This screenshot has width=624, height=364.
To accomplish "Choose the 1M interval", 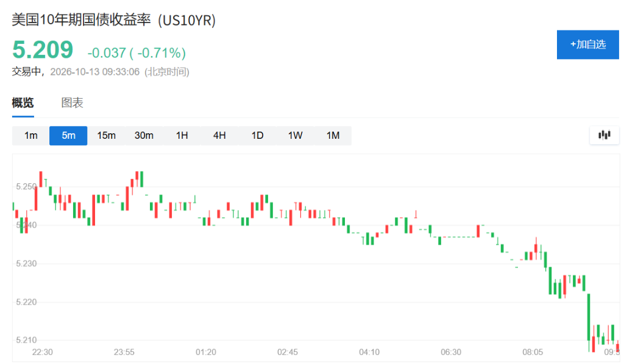I will [x=333, y=136].
